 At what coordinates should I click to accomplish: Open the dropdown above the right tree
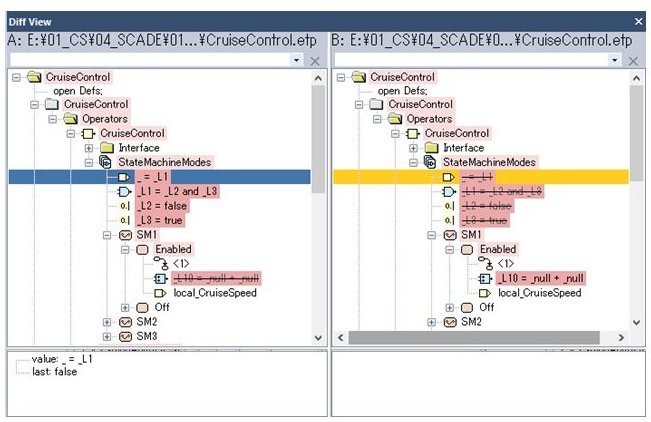click(x=620, y=61)
